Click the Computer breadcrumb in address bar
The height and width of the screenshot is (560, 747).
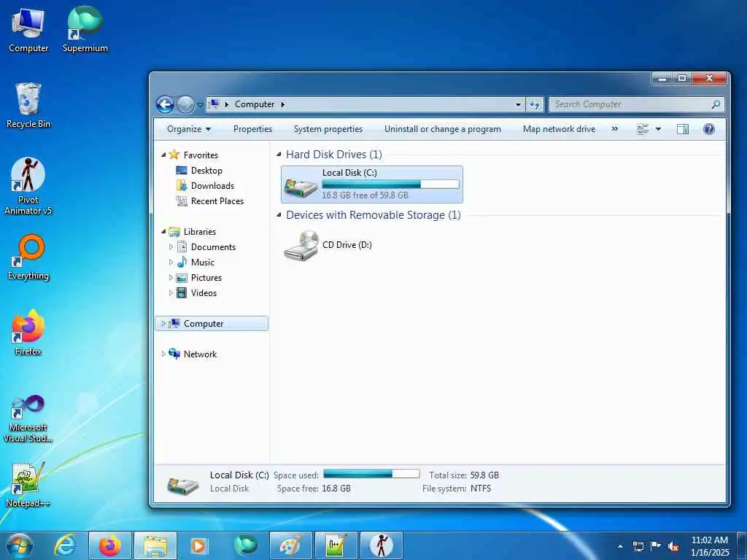pos(255,104)
